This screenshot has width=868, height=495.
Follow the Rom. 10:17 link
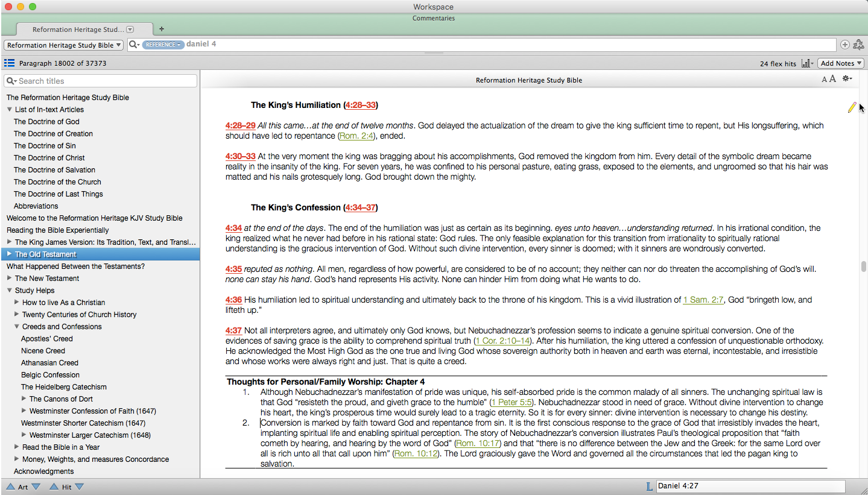coord(478,444)
